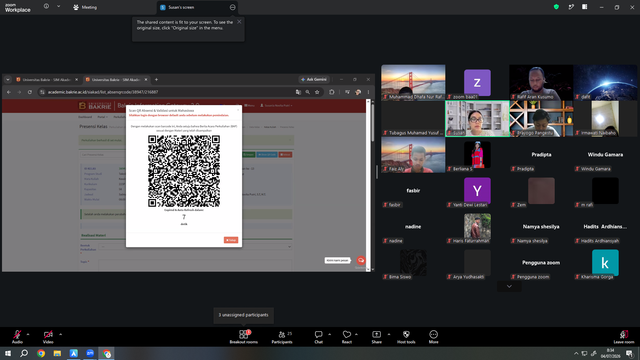Screen dimensions: 640x360
Task: Open Chrome from the taskbar
Action: [x=41, y=353]
